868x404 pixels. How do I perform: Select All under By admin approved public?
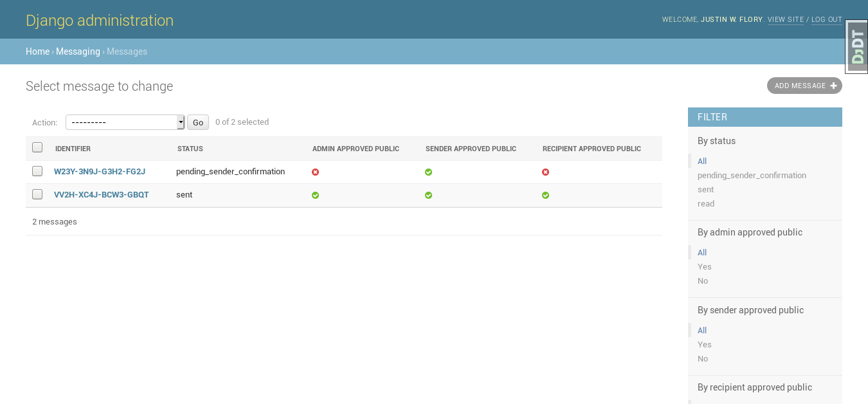point(702,253)
